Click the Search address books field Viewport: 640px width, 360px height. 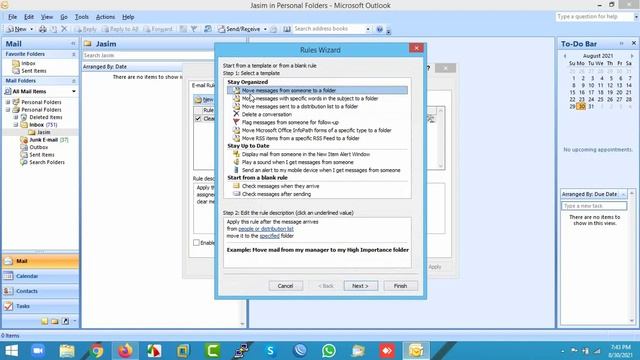click(x=329, y=29)
